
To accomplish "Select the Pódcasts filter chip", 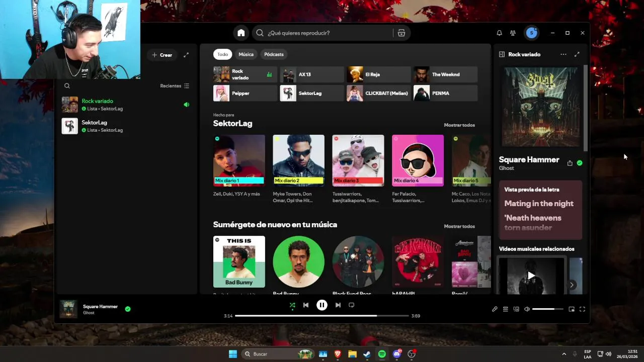I will tap(274, 54).
